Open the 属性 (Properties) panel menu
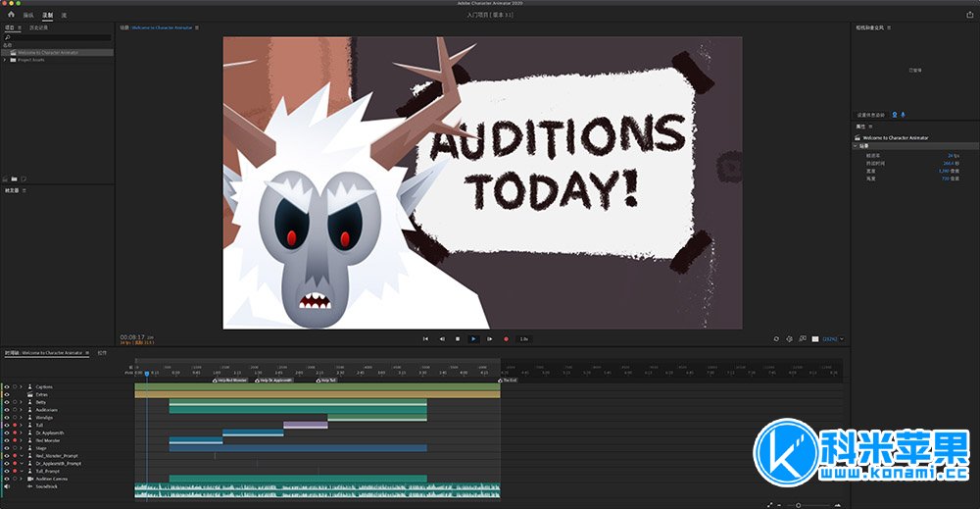Image resolution: width=980 pixels, height=509 pixels. click(x=870, y=127)
